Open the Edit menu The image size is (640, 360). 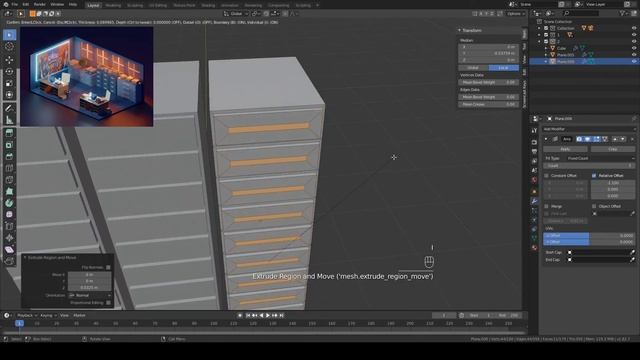[26, 4]
